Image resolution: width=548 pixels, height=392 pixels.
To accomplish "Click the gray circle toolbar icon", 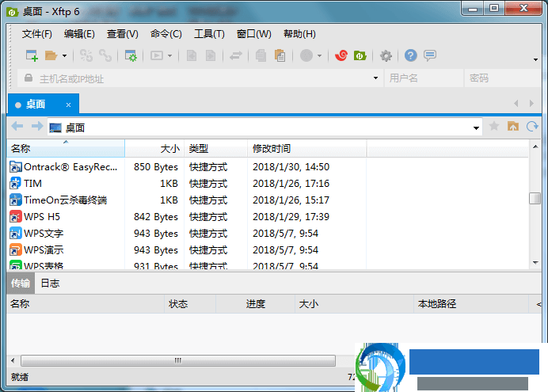I will coord(306,55).
